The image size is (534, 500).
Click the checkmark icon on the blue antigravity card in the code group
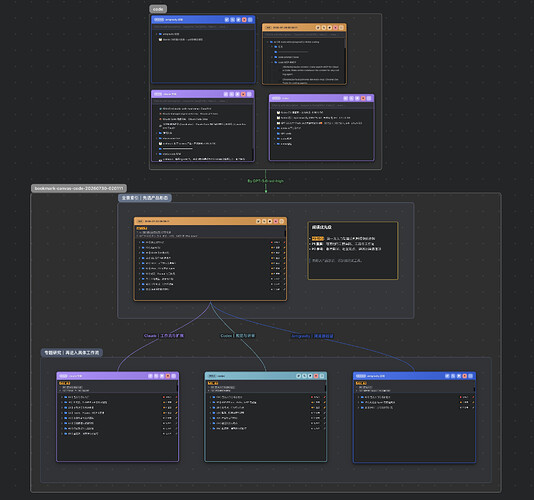(x=227, y=20)
